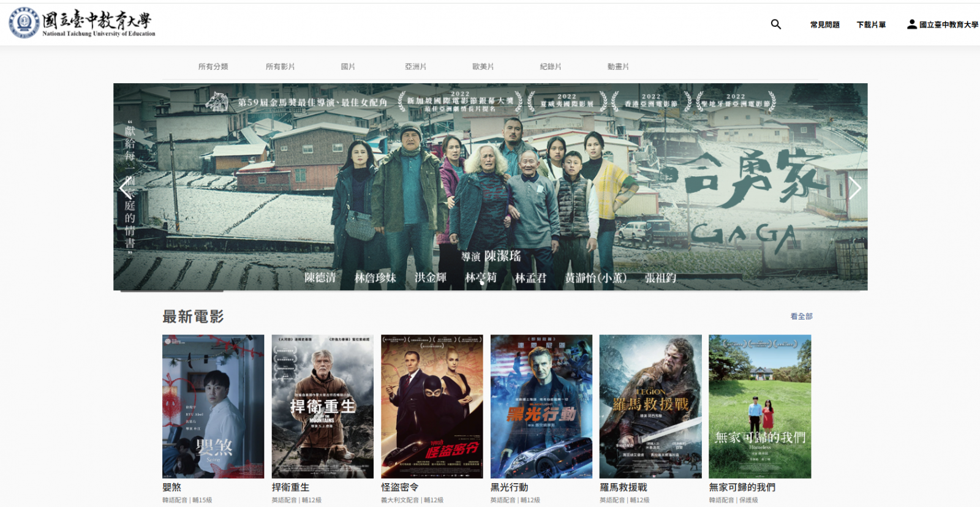The height and width of the screenshot is (507, 980).
Task: Open 嬰煞 movie poster
Action: [213, 406]
